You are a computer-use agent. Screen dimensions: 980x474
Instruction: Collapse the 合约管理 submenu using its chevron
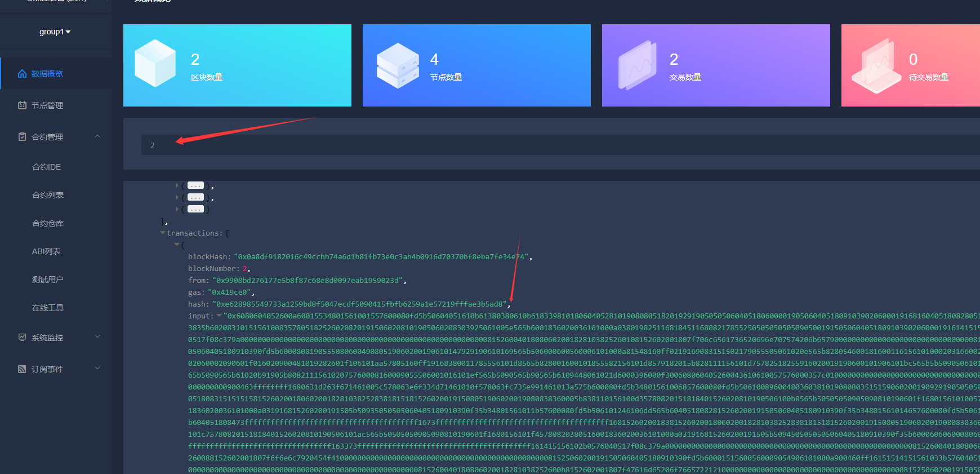point(97,136)
